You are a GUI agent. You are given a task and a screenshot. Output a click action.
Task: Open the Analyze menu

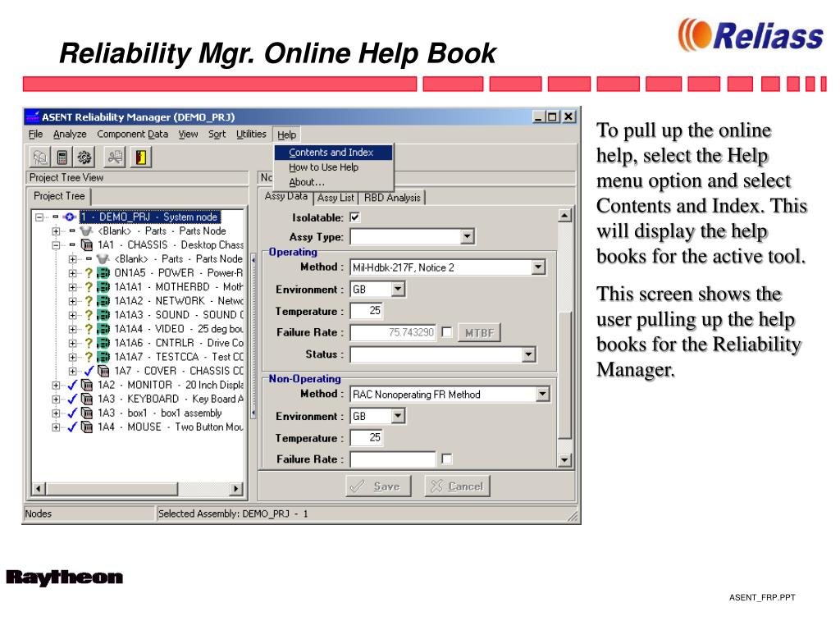pyautogui.click(x=70, y=134)
